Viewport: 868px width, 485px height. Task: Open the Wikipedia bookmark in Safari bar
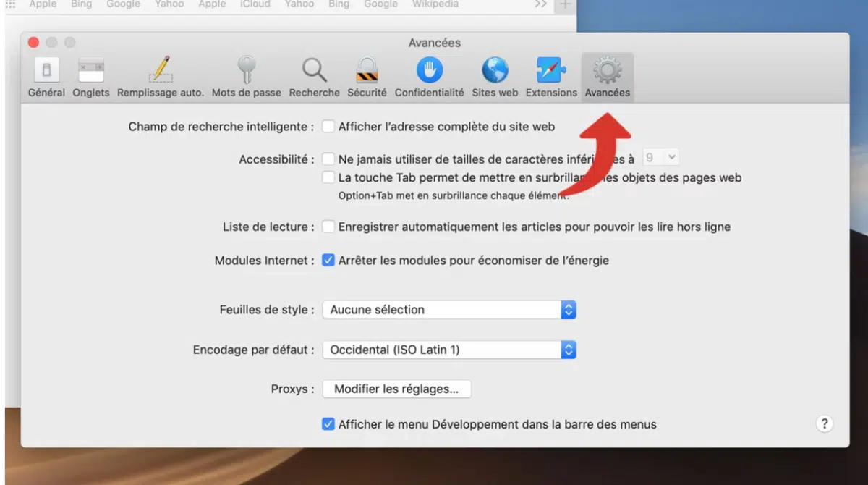point(435,4)
